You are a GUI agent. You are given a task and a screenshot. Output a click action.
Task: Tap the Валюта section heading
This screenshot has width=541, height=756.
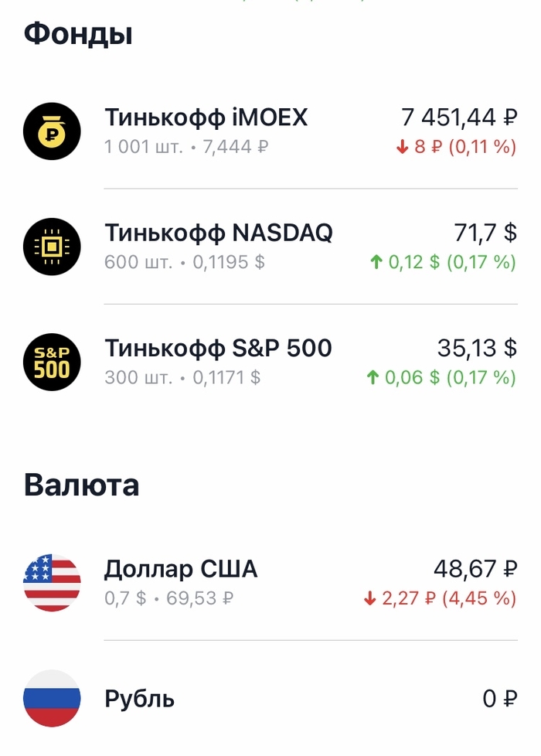tap(82, 485)
